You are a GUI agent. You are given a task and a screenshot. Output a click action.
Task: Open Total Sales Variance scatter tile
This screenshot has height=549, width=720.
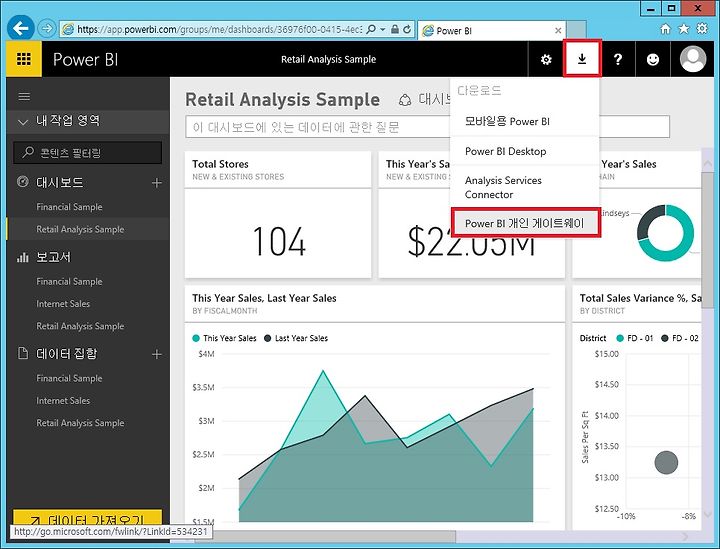637,408
